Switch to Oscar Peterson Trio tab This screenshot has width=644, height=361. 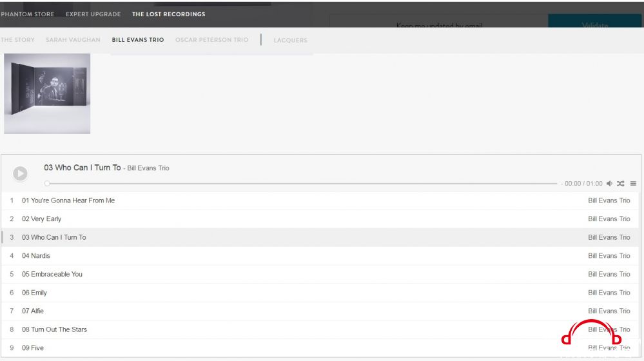click(x=212, y=40)
